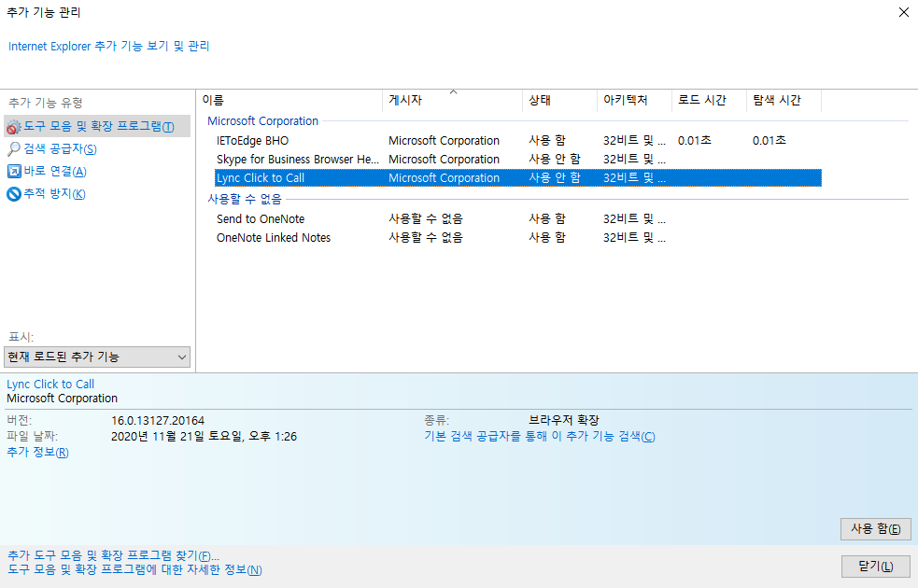Click Microsoft Corporation publisher of IEToEdge BHO
The height and width of the screenshot is (588, 918).
click(x=444, y=140)
